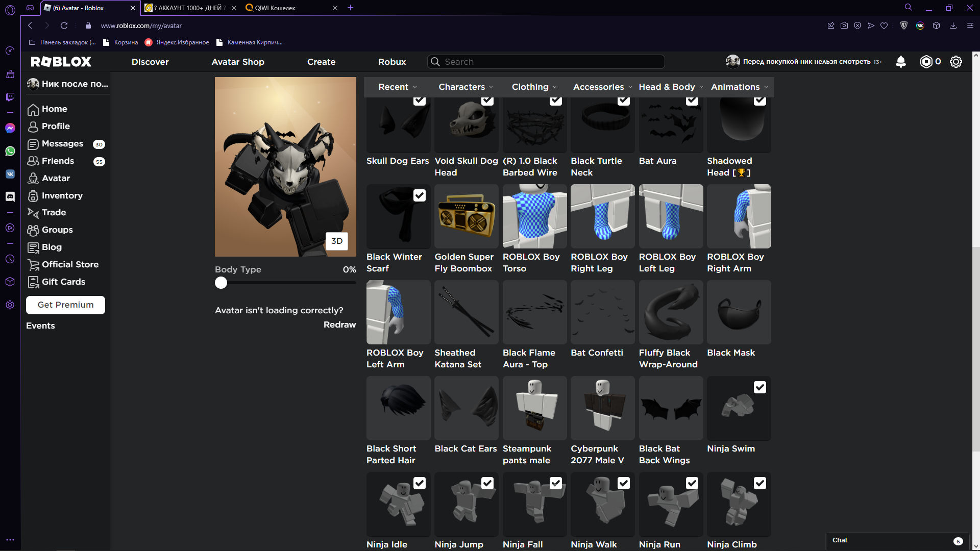Image resolution: width=980 pixels, height=551 pixels.
Task: Open the Robux menu
Action: pyautogui.click(x=392, y=62)
